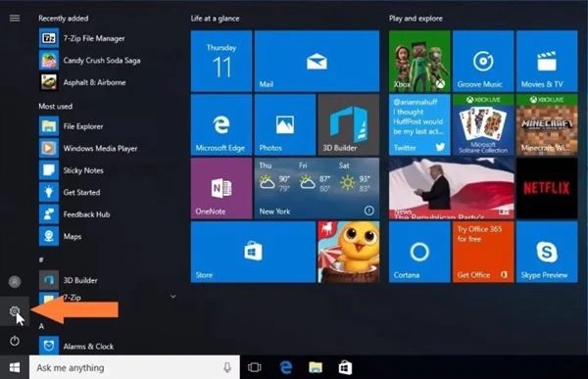Open the Minecraft tile

point(547,124)
